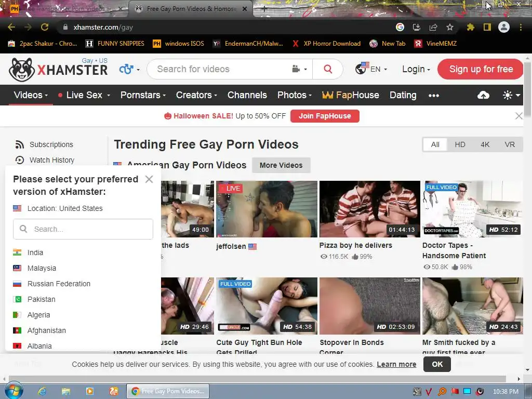Viewport: 532px width, 399px height.
Task: Open the FapHouse nav item
Action: click(351, 95)
